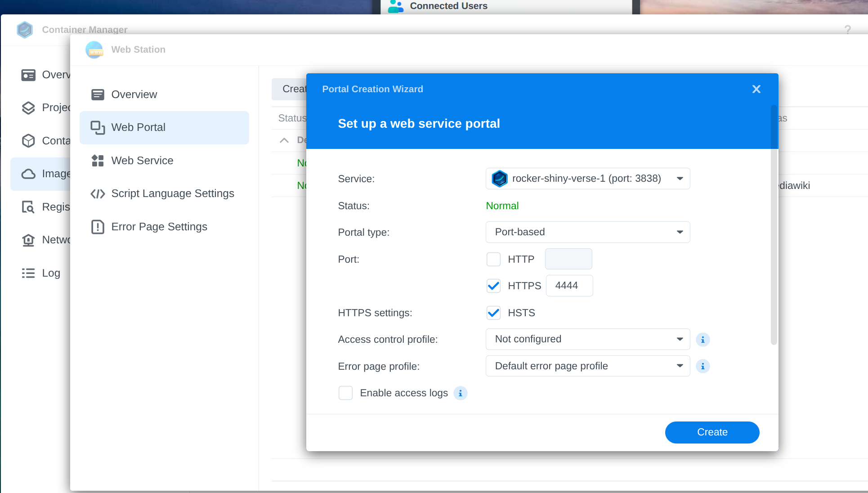868x493 pixels.
Task: Click the HTTPS port field showing 4444
Action: click(x=569, y=286)
